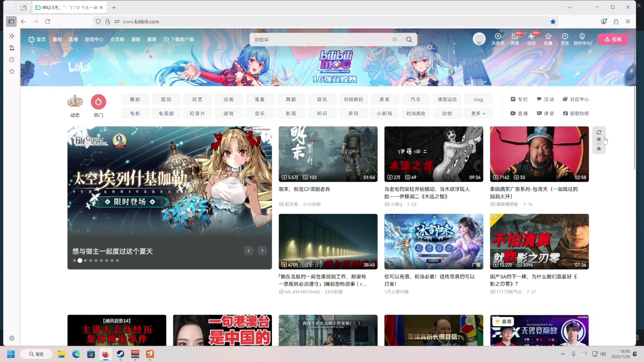This screenshot has width=644, height=362.
Task: Show hidden system tray icons chevron
Action: pyautogui.click(x=563, y=354)
